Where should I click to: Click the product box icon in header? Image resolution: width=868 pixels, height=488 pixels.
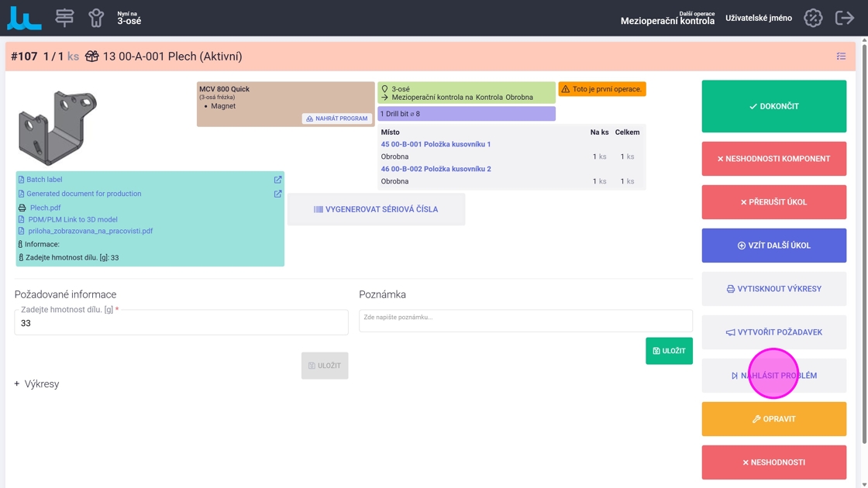coord(92,57)
